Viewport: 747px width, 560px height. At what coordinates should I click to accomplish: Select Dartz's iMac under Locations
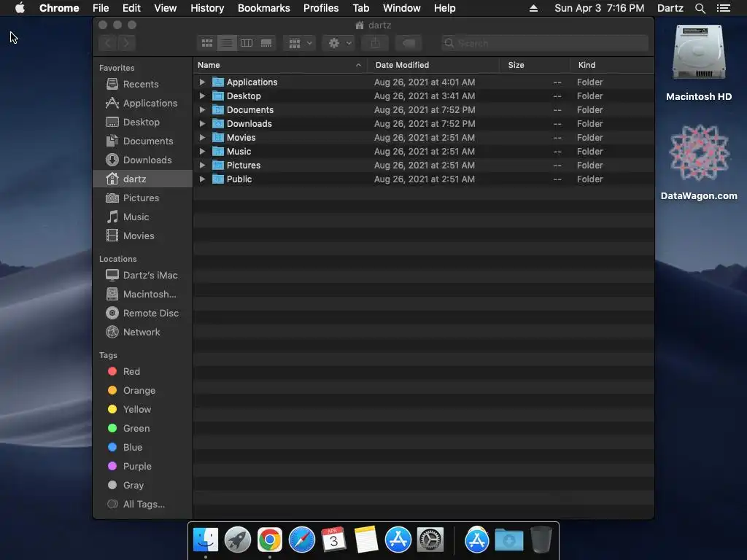(142, 275)
